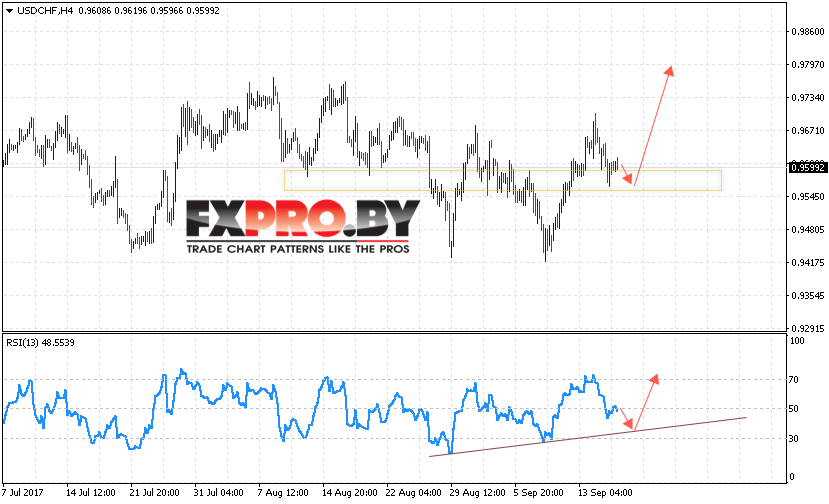Click the RSI level 30 label

[x=794, y=439]
